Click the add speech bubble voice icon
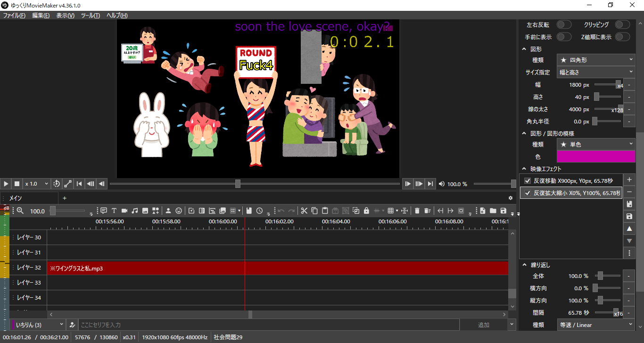Screen dimensions: 644x343 (x=103, y=211)
